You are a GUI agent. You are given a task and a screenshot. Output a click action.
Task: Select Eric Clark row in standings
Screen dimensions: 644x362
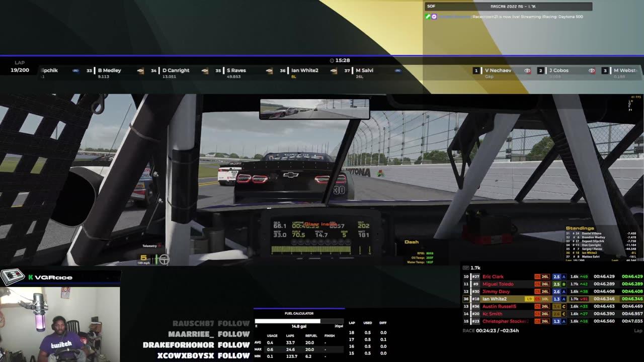click(552, 277)
